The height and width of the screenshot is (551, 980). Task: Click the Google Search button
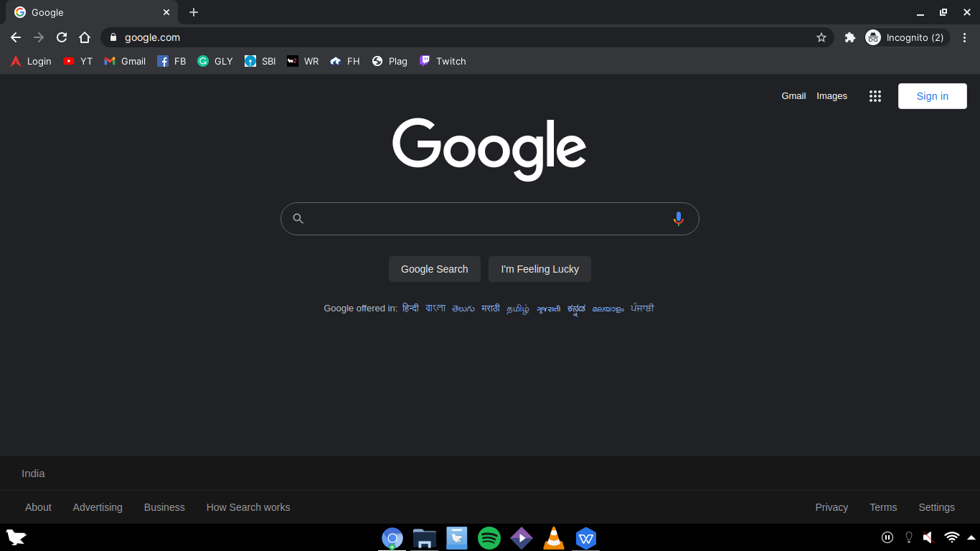[435, 269]
